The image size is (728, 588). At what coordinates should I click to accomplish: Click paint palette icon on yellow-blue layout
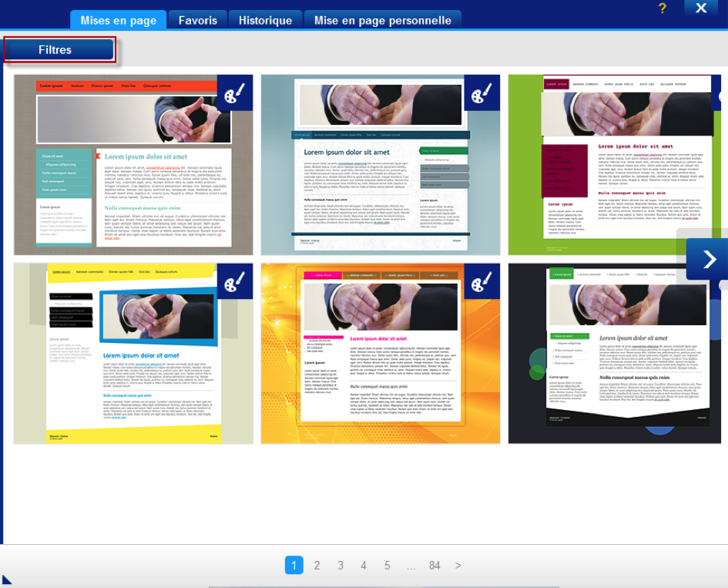[x=235, y=281]
